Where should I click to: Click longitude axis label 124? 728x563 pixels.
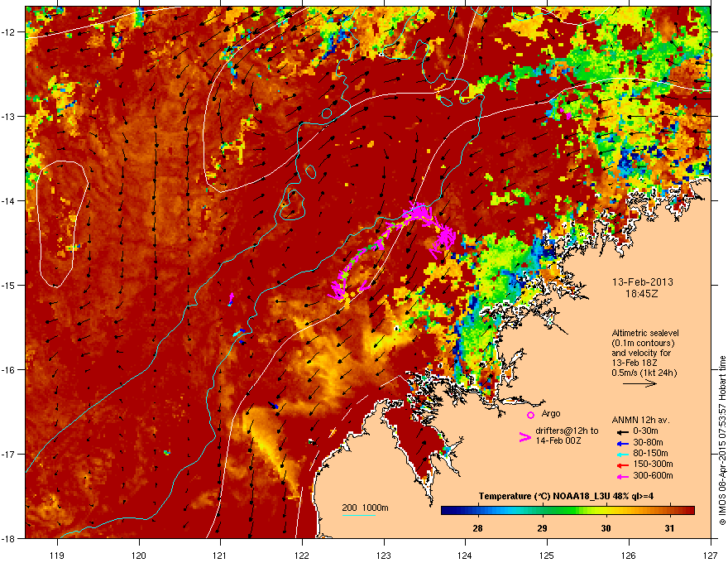[465, 555]
